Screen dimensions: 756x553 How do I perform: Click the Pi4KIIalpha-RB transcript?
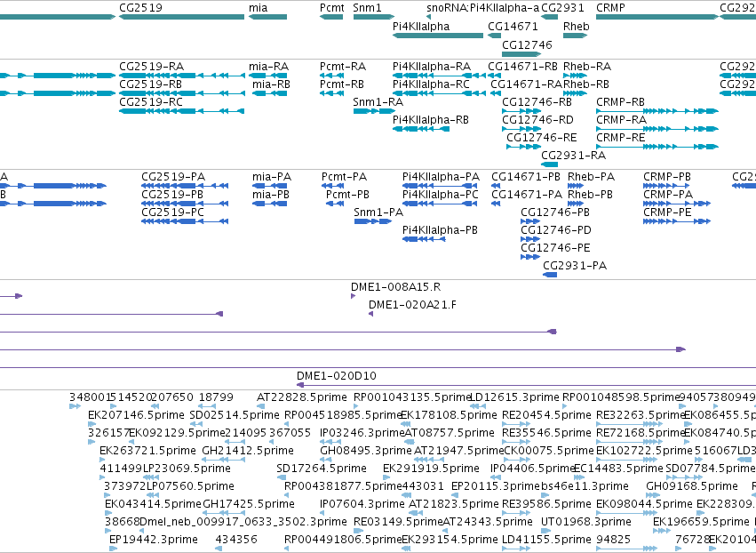coord(421,129)
